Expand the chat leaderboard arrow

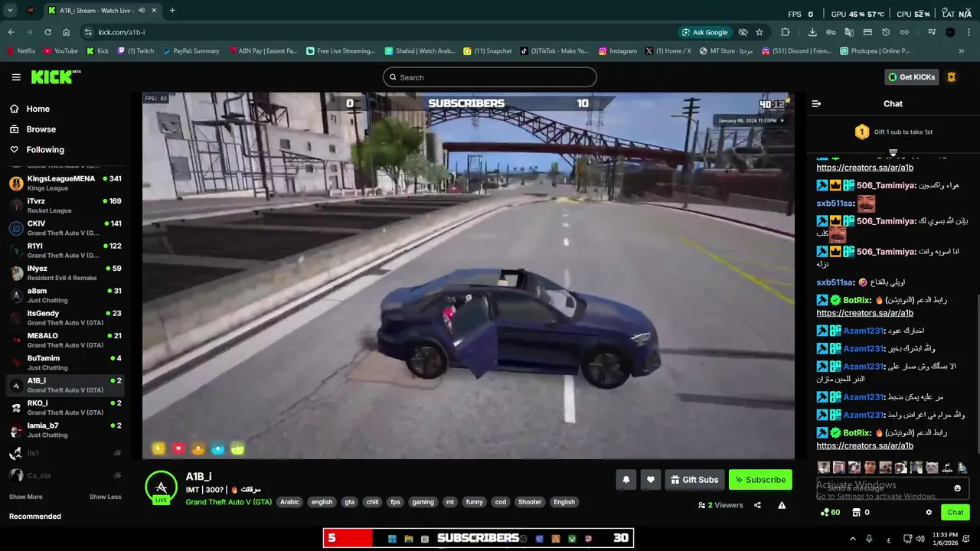tap(893, 153)
